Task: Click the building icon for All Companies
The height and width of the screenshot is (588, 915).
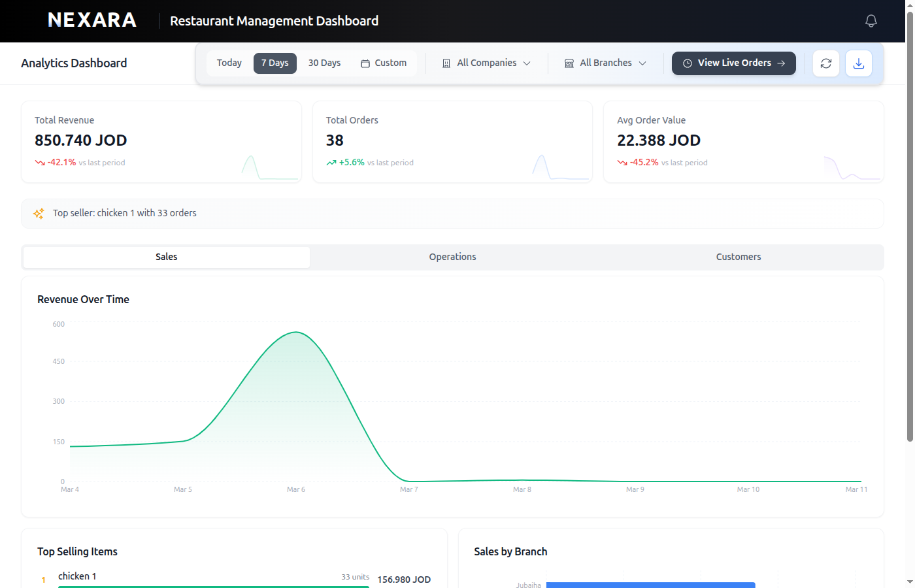Action: coord(446,63)
